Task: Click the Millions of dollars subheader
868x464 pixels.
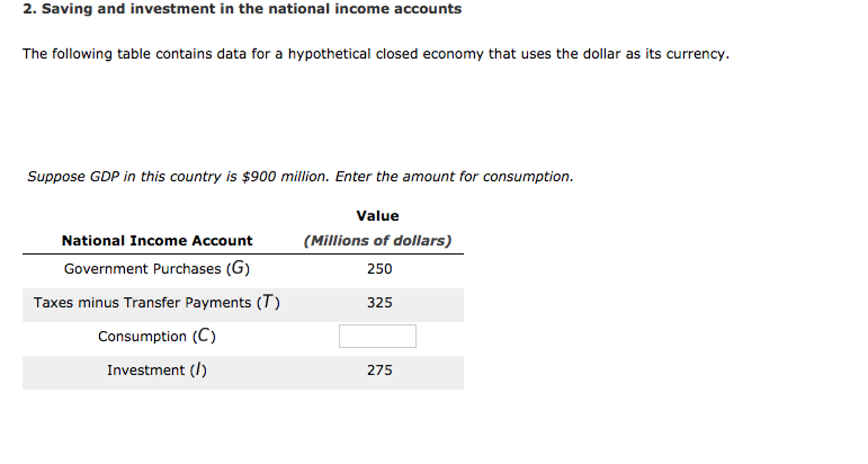Action: pos(377,240)
